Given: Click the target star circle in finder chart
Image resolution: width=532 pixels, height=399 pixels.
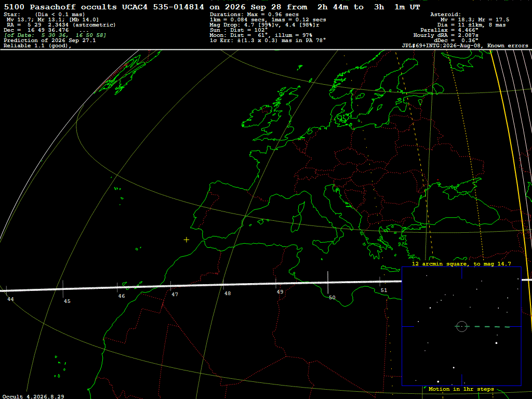Looking at the screenshot, I should click(462, 326).
